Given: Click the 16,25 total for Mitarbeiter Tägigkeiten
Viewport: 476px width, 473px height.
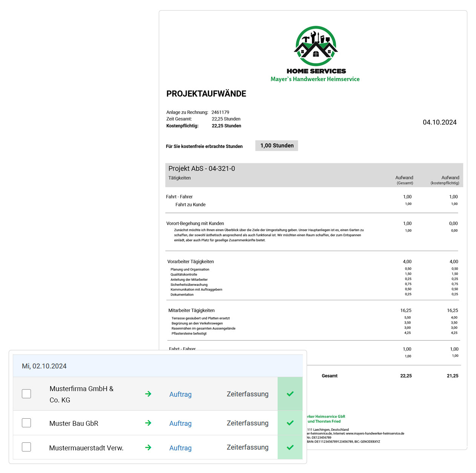Looking at the screenshot, I should pos(406,310).
